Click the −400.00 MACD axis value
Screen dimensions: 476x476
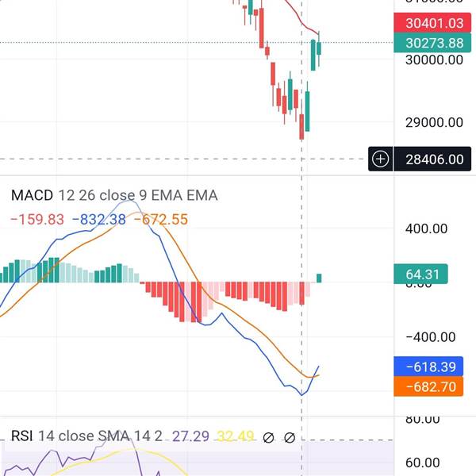(x=431, y=337)
